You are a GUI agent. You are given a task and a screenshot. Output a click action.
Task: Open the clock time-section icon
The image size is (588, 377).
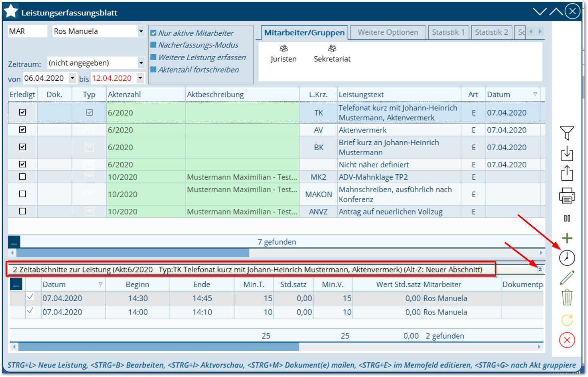tap(567, 258)
